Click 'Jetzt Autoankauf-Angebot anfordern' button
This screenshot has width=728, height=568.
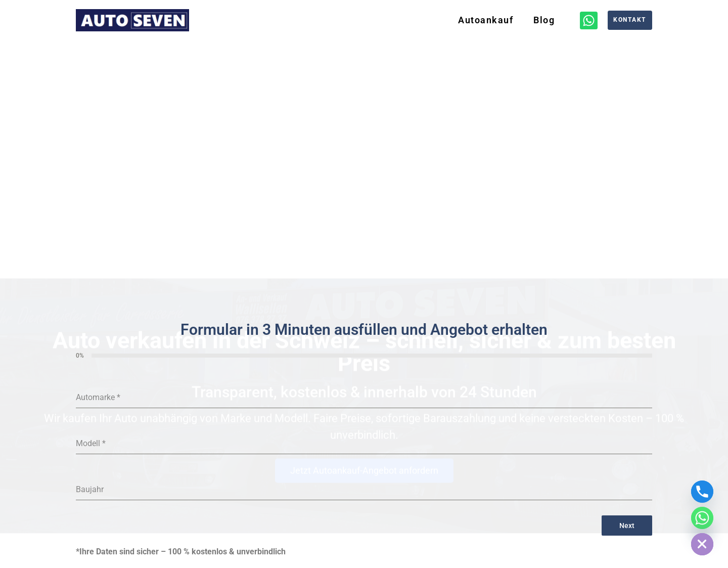coord(364,470)
